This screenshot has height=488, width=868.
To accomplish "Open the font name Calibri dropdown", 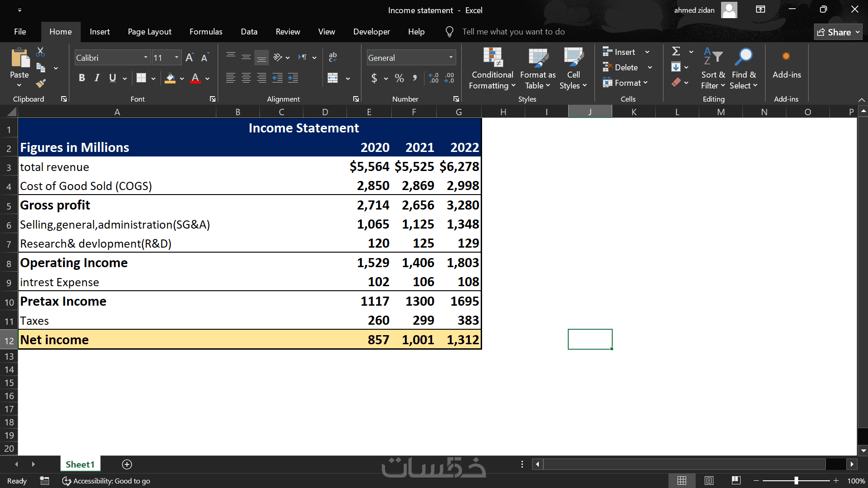I will (146, 58).
